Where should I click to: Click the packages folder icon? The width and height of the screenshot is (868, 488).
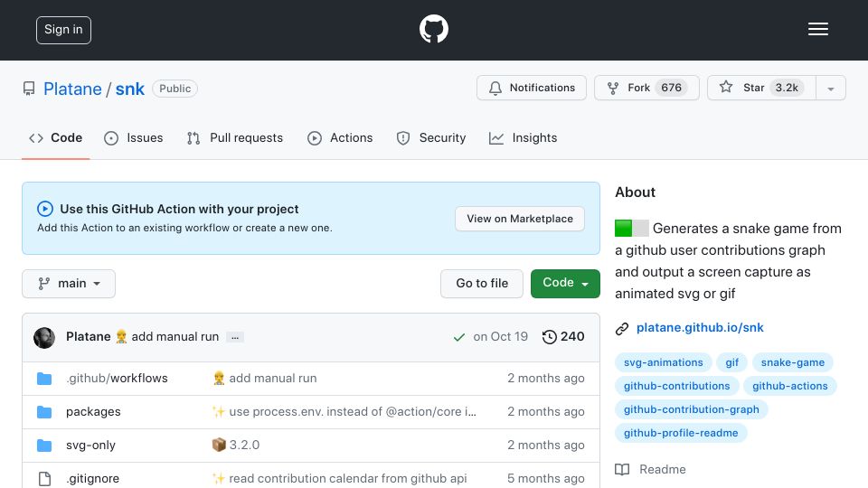[x=44, y=412]
